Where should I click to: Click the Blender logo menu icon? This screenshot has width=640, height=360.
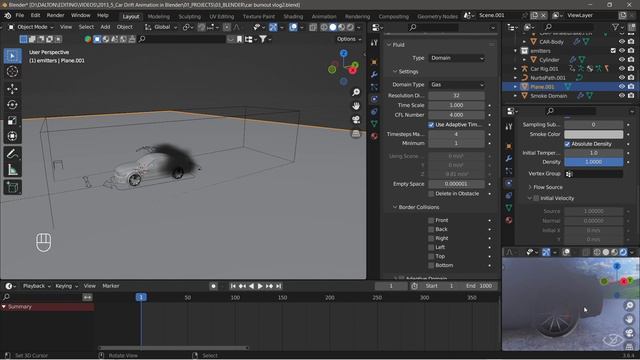coord(7,16)
